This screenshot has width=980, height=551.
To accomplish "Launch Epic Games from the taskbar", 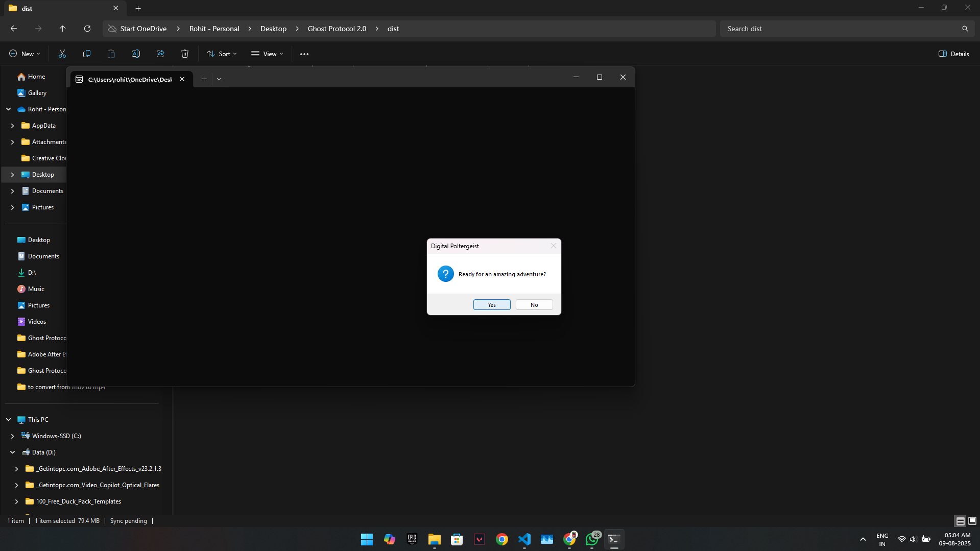I will click(412, 539).
